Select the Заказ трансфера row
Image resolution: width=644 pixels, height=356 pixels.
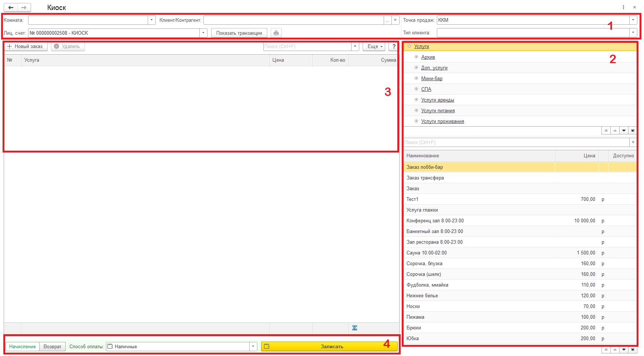click(x=520, y=178)
